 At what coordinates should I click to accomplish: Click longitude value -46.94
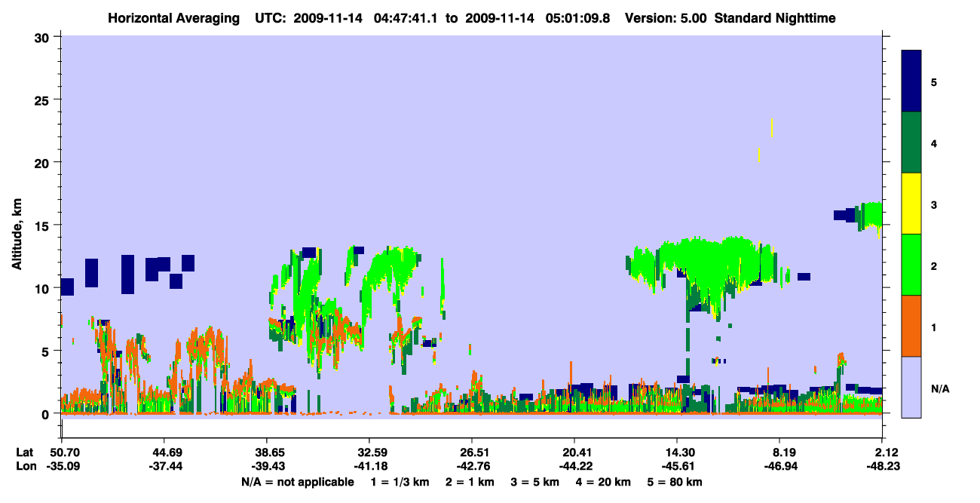pos(779,466)
